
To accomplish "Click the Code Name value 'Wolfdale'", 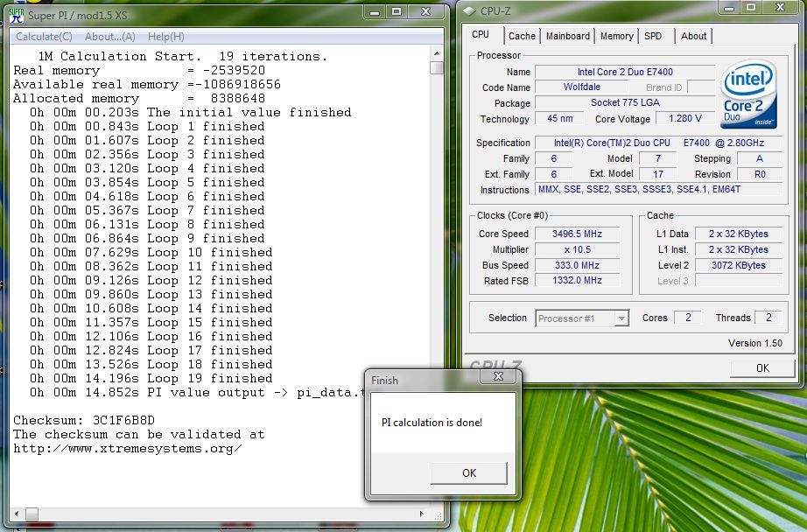I will [x=581, y=87].
